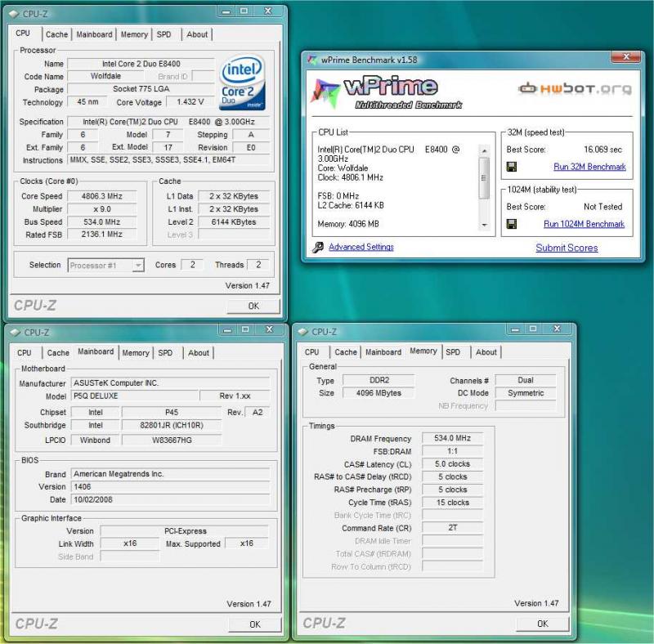Click the CPU-Z title icon of the CPU tab window
The height and width of the screenshot is (644, 654).
coord(14,14)
